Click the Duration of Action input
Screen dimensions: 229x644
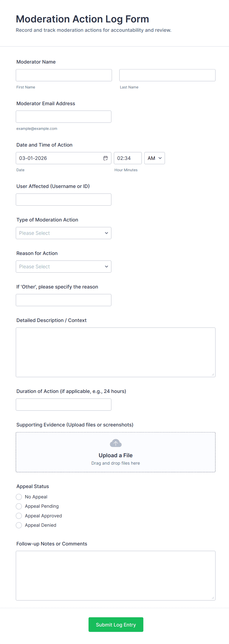[64, 405]
